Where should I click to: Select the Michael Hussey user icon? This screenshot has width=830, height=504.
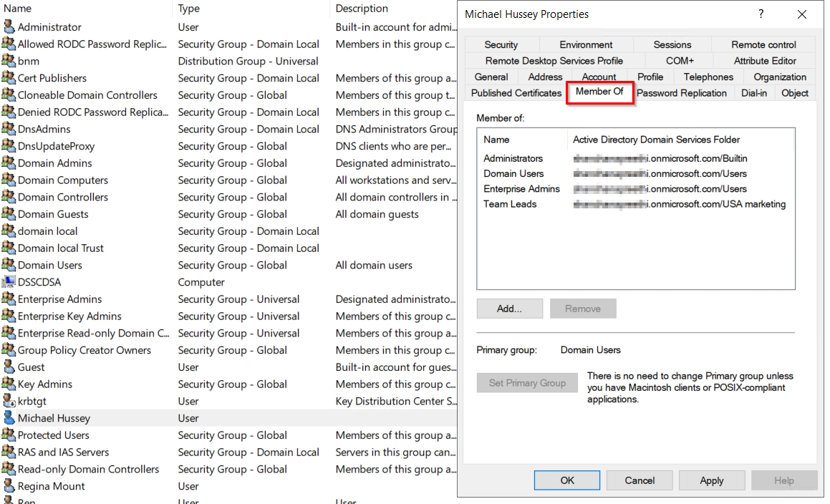[9, 418]
